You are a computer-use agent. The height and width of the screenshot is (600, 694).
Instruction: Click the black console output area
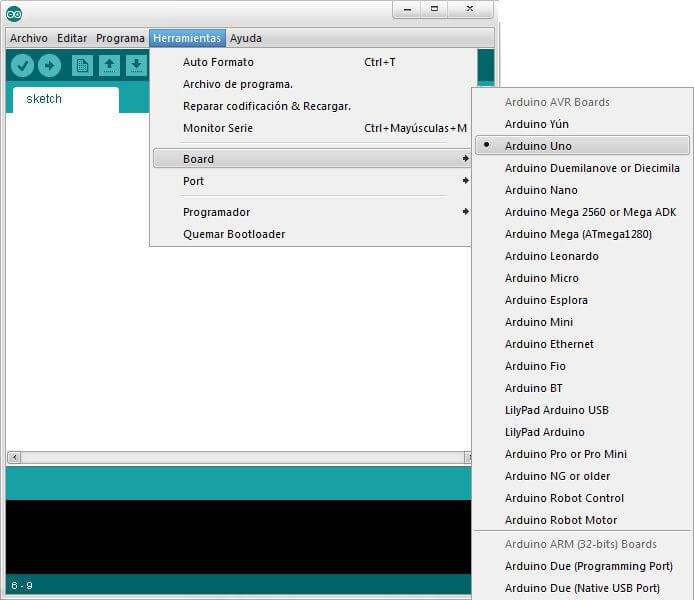click(x=238, y=537)
